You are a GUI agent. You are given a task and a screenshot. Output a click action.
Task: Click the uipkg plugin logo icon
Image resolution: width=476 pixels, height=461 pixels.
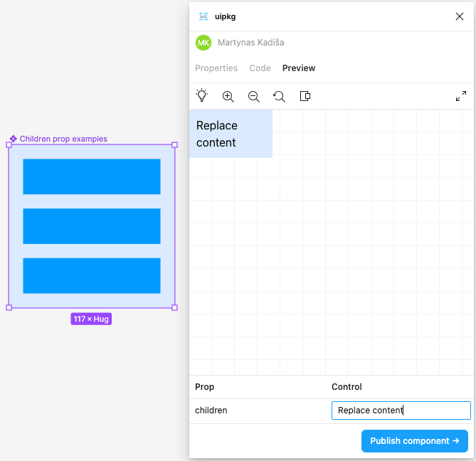pos(203,16)
